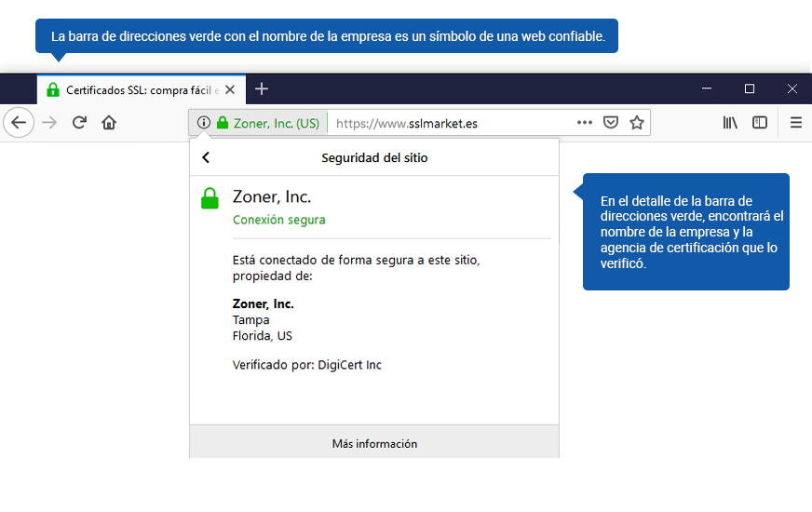The height and width of the screenshot is (512, 812).
Task: Click the site information (i) icon
Action: click(204, 123)
